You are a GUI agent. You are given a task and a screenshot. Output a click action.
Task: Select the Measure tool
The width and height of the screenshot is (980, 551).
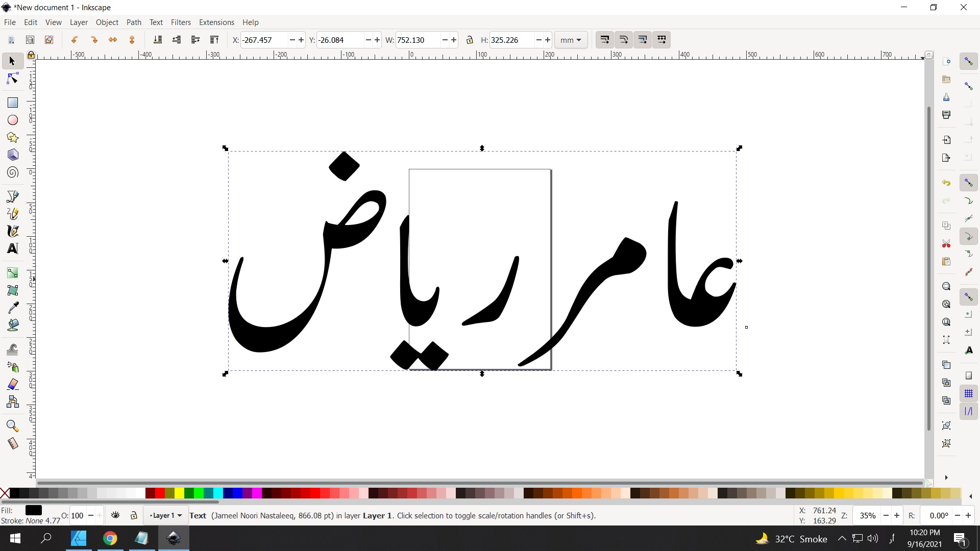coord(12,443)
